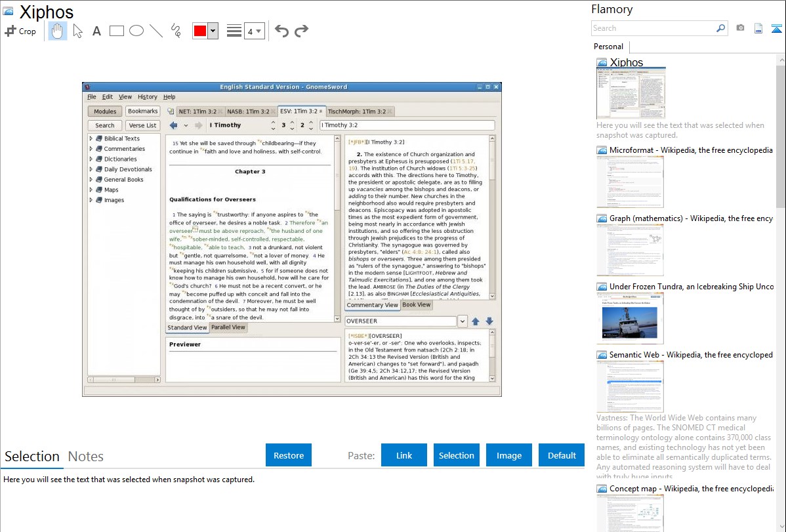Click the Modules button
Image resolution: width=786 pixels, height=532 pixels.
[x=105, y=112]
